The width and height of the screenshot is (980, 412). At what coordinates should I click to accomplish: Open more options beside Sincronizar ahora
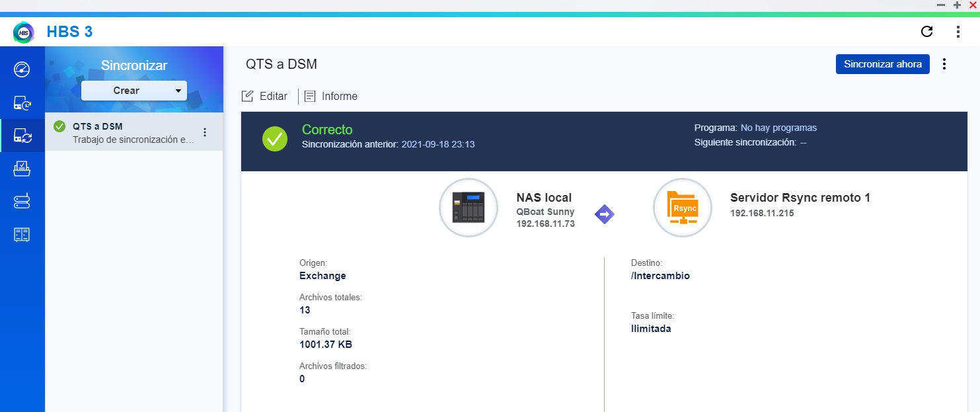pos(944,64)
